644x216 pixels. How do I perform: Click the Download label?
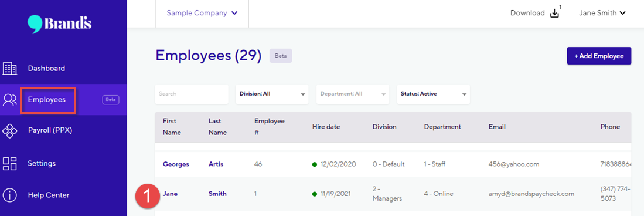point(527,13)
